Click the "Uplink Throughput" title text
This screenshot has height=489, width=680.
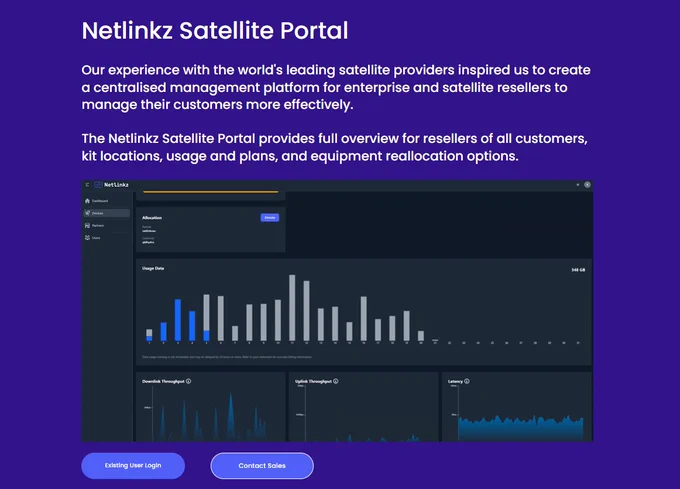[313, 381]
